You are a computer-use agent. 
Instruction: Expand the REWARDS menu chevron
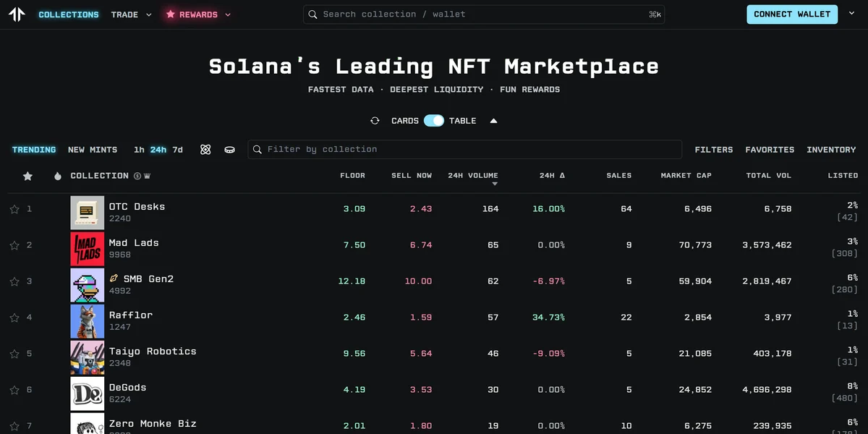[x=228, y=14]
